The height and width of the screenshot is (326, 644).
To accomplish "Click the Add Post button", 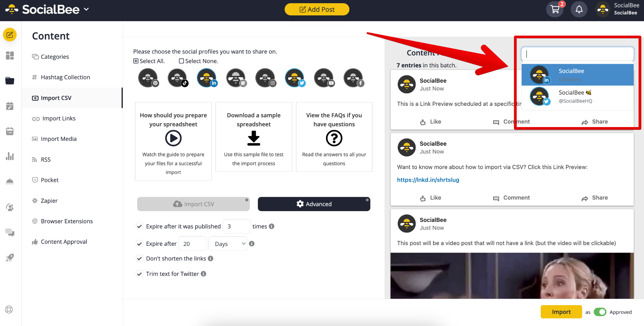I will pos(317,9).
